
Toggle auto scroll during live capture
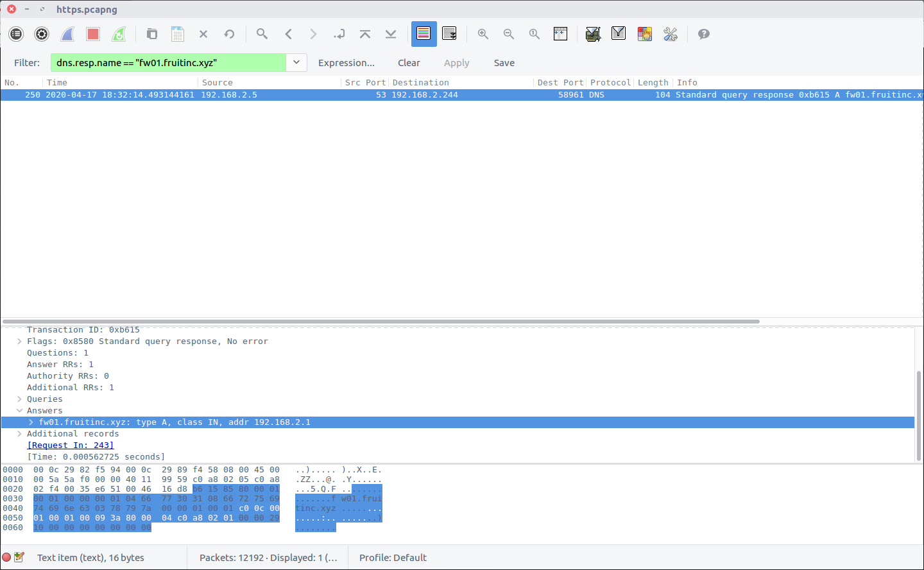(449, 34)
